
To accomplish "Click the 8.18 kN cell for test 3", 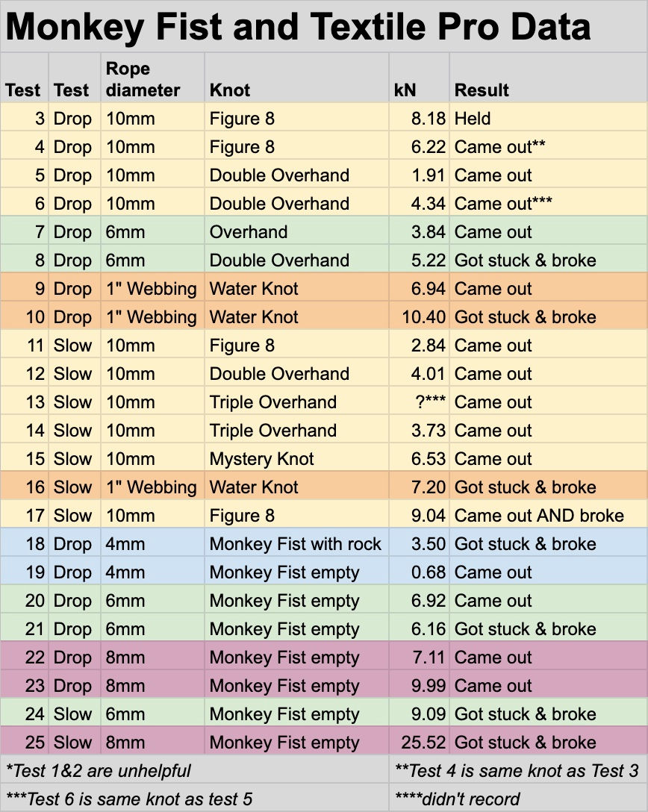I will [x=419, y=118].
